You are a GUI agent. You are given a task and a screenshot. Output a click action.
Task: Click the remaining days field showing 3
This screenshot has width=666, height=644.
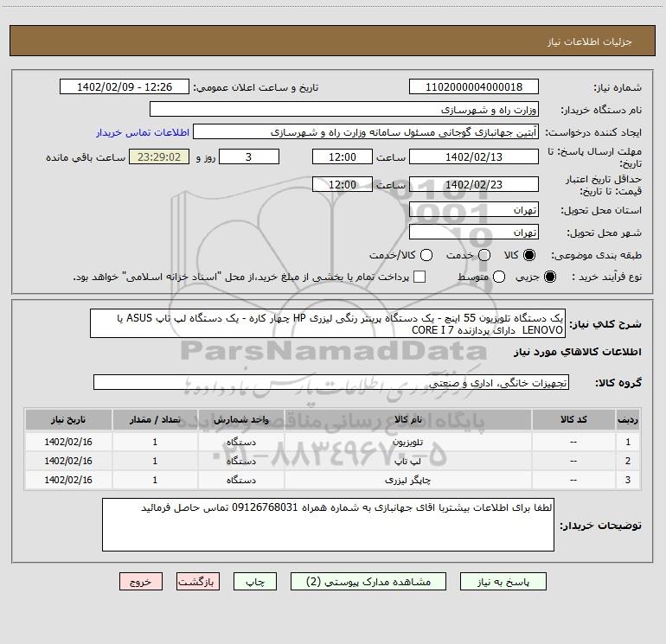(249, 156)
